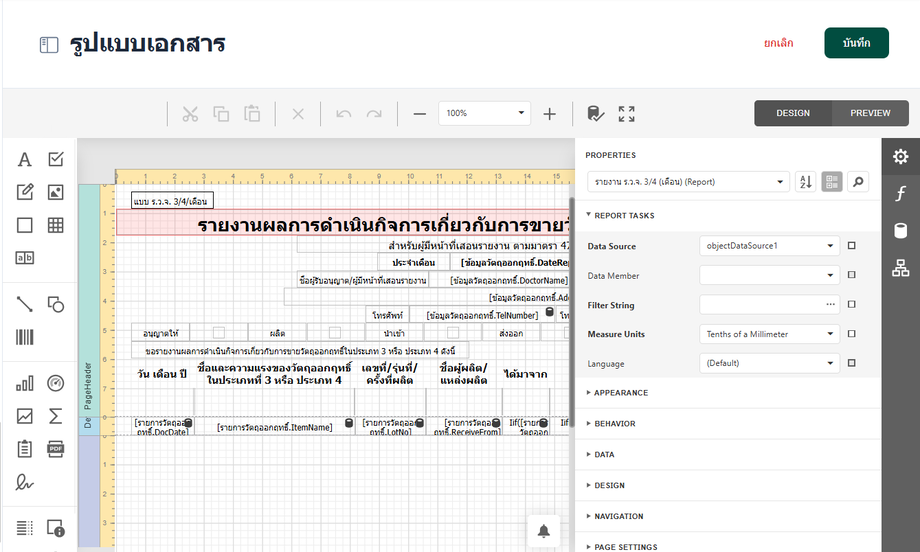920x552 pixels.
Task: Click Language property marker square
Action: pyautogui.click(x=852, y=363)
